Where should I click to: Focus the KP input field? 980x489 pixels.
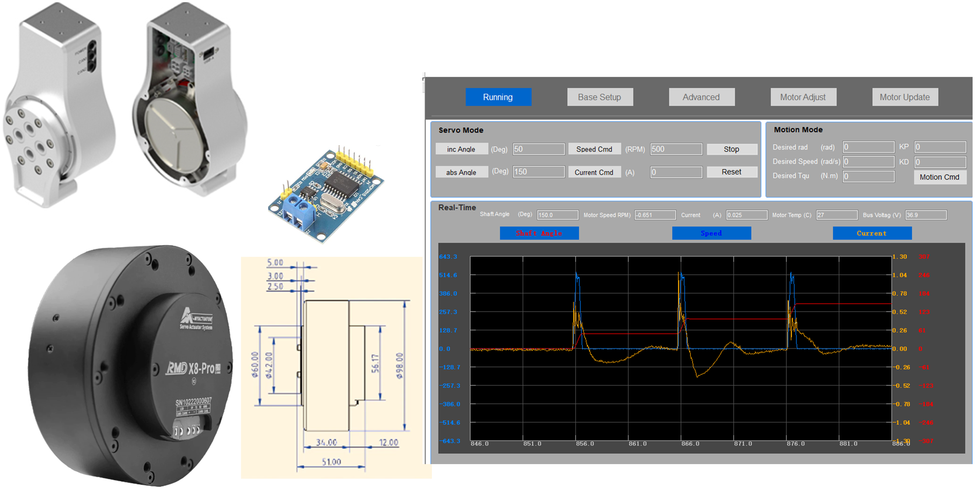point(940,147)
